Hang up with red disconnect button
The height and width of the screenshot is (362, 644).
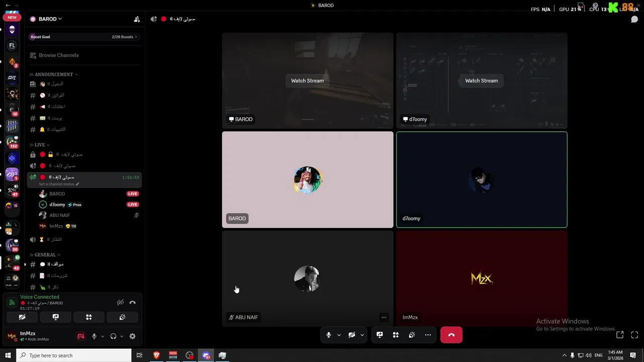click(451, 335)
